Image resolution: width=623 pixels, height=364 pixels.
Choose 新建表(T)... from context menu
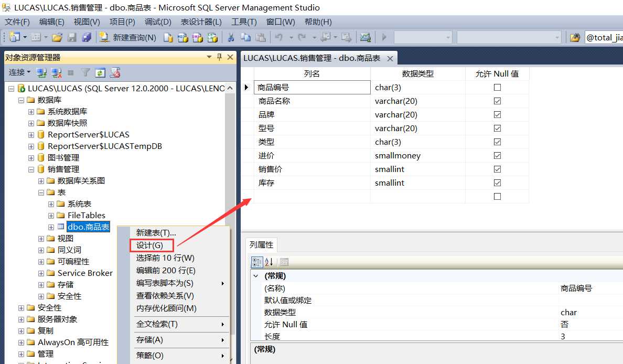[x=156, y=232]
